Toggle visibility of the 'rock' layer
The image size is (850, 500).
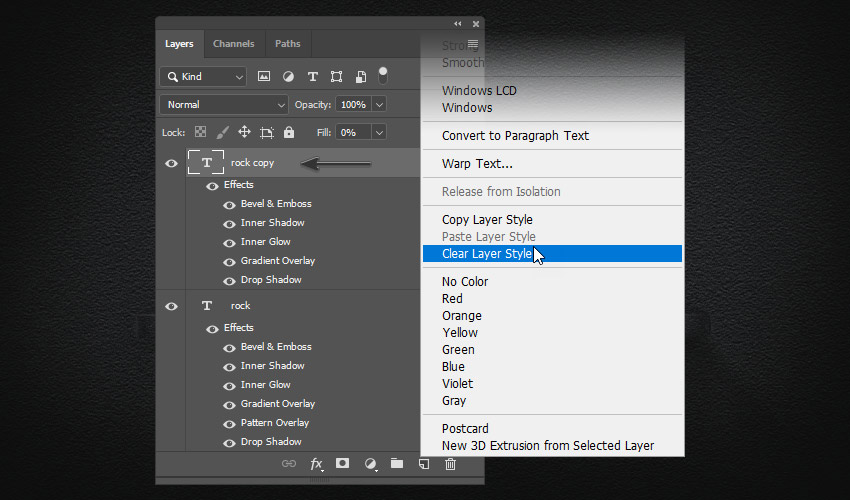(x=171, y=306)
